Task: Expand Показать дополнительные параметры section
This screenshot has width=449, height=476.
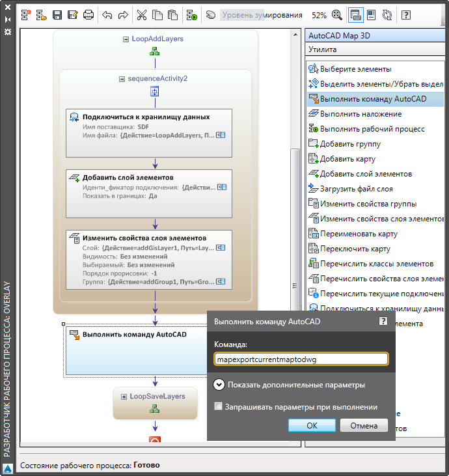Action: coord(219,385)
